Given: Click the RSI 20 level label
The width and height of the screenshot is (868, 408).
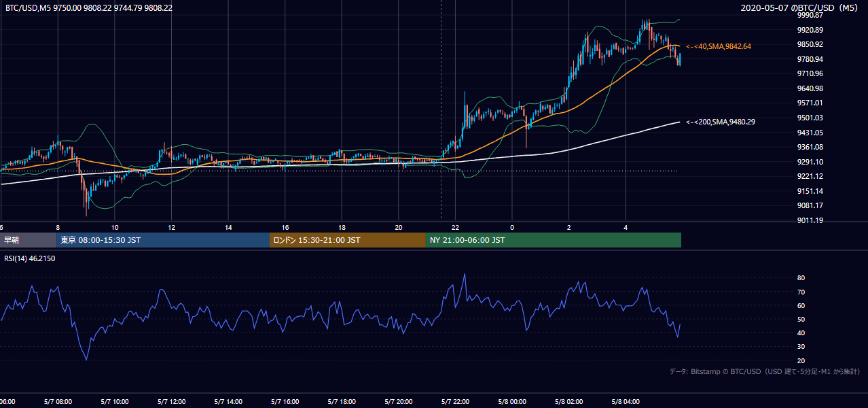Looking at the screenshot, I should tap(801, 360).
